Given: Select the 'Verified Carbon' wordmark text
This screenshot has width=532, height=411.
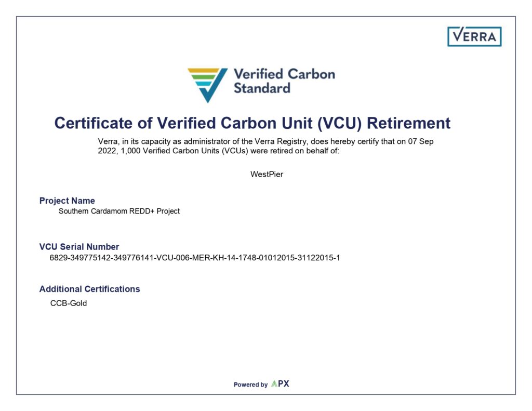Looking at the screenshot, I should point(284,74).
